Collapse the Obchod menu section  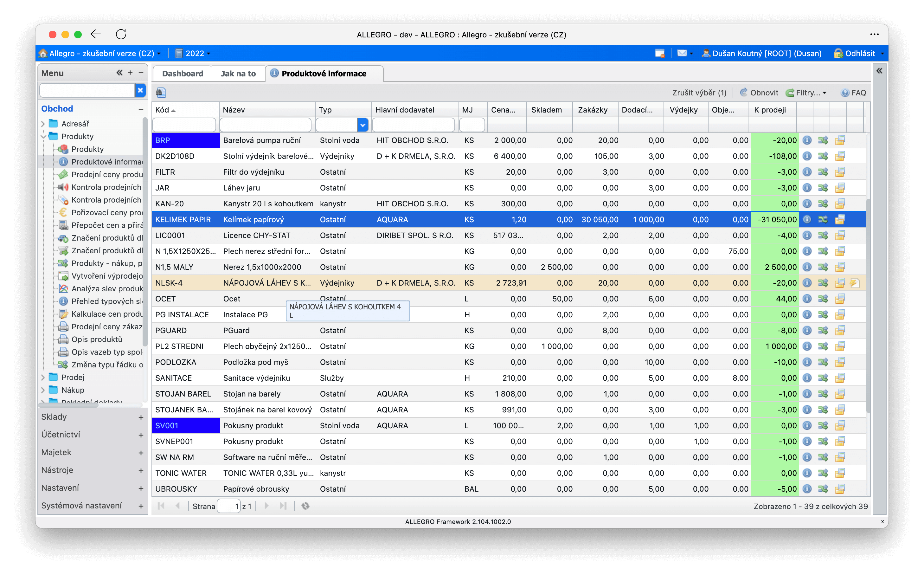pos(141,109)
